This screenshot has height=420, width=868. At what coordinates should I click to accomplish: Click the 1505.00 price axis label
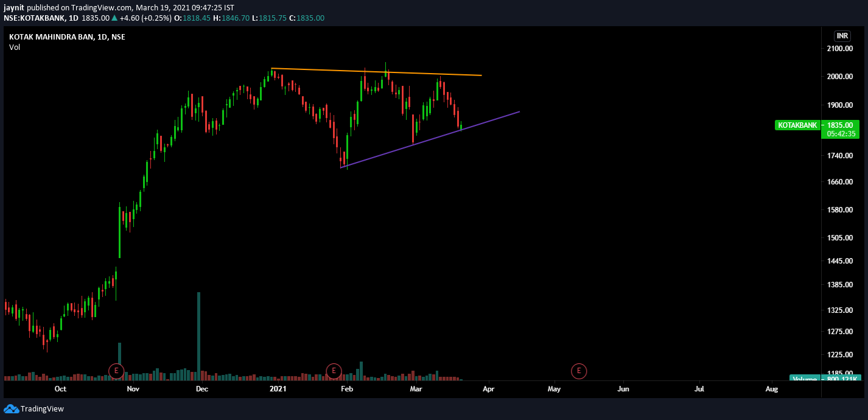click(839, 237)
